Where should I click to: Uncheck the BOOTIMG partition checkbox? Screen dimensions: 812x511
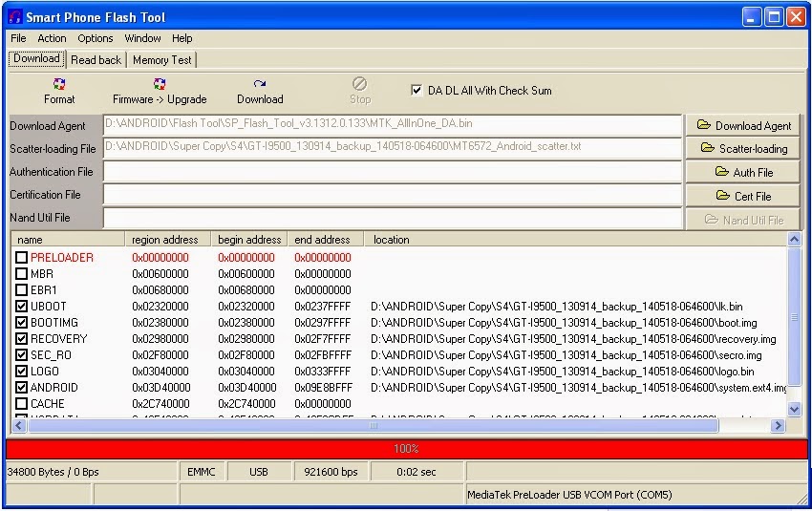21,323
